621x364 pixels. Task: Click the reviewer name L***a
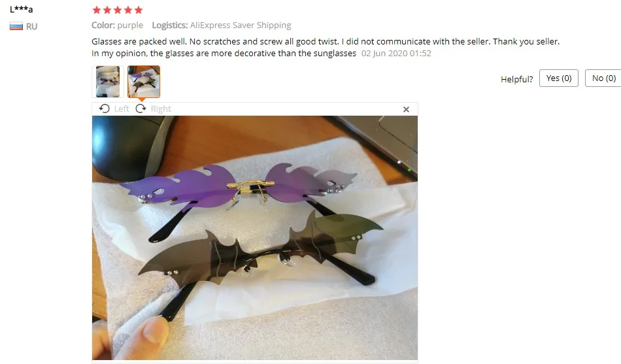point(22,9)
